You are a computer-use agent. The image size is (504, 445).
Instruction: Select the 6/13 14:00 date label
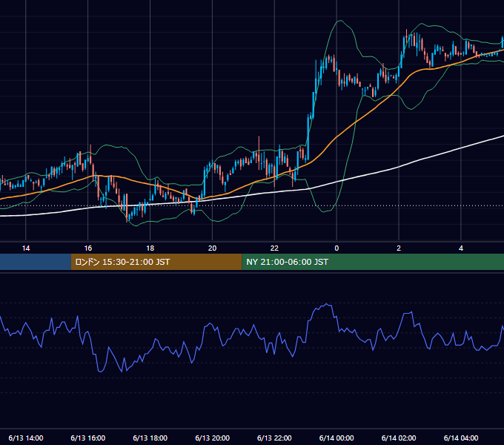pos(26,438)
